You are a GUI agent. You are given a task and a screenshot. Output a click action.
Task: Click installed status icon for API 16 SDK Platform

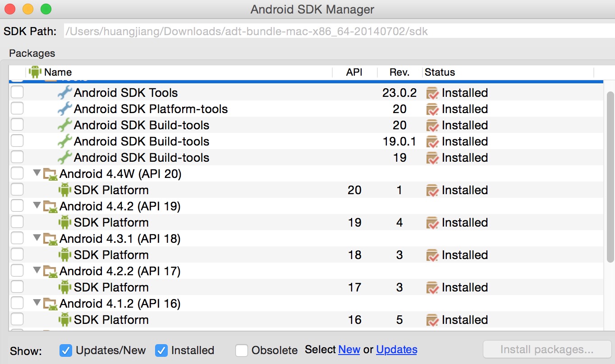432,320
